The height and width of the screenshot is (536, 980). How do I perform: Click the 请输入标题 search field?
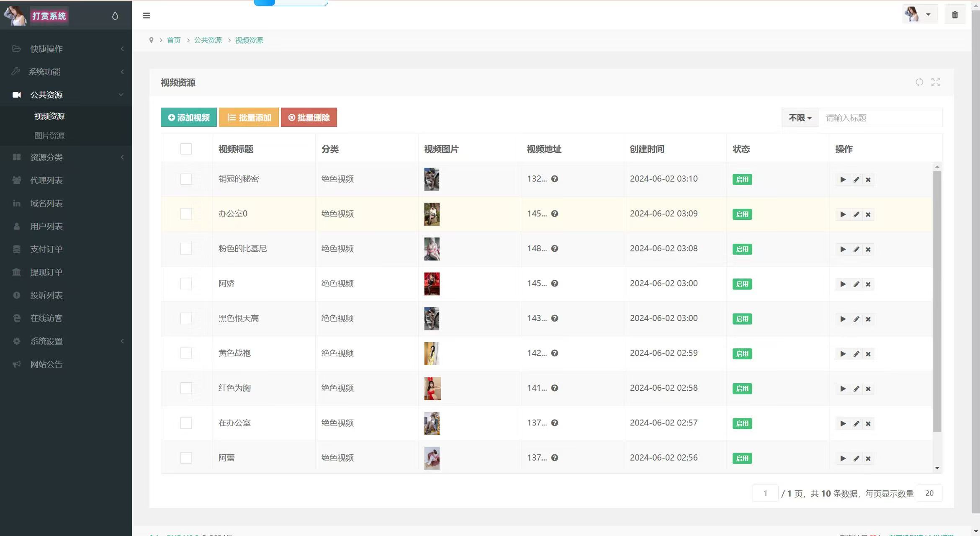pos(880,118)
